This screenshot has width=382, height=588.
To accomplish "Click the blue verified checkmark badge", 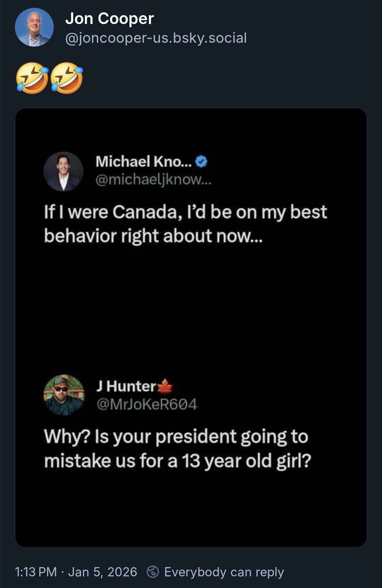I will 201,161.
